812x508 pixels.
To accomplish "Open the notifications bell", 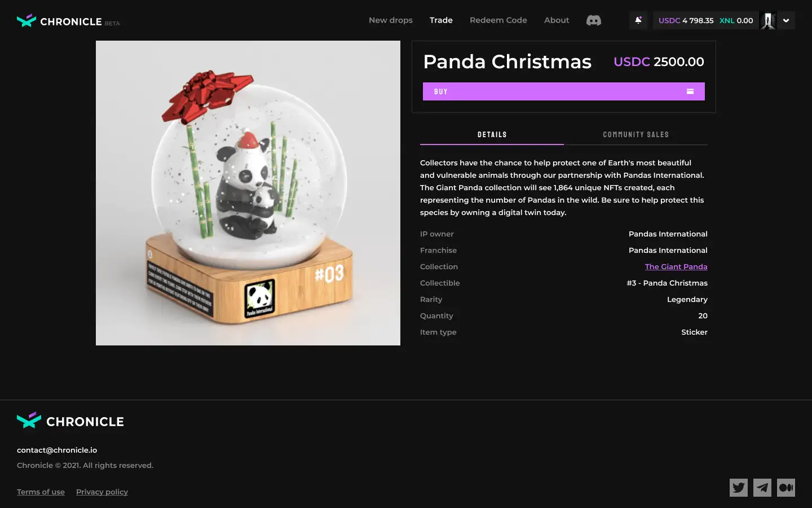I will pos(638,20).
